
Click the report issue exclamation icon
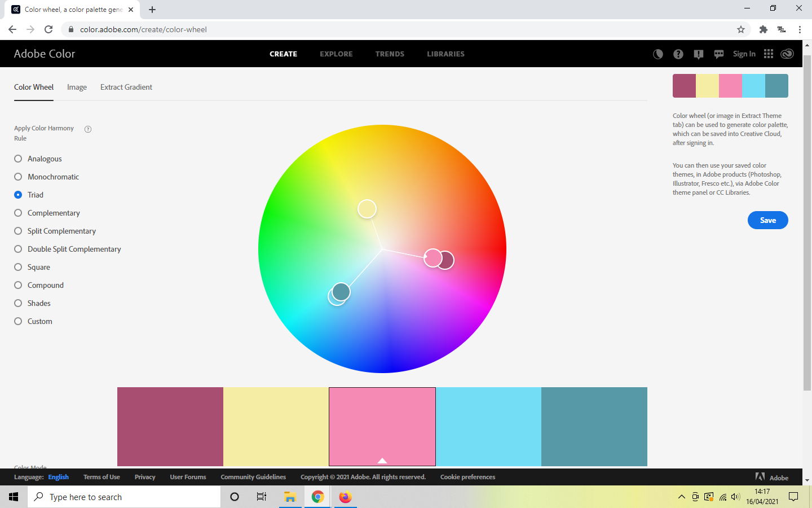click(699, 54)
